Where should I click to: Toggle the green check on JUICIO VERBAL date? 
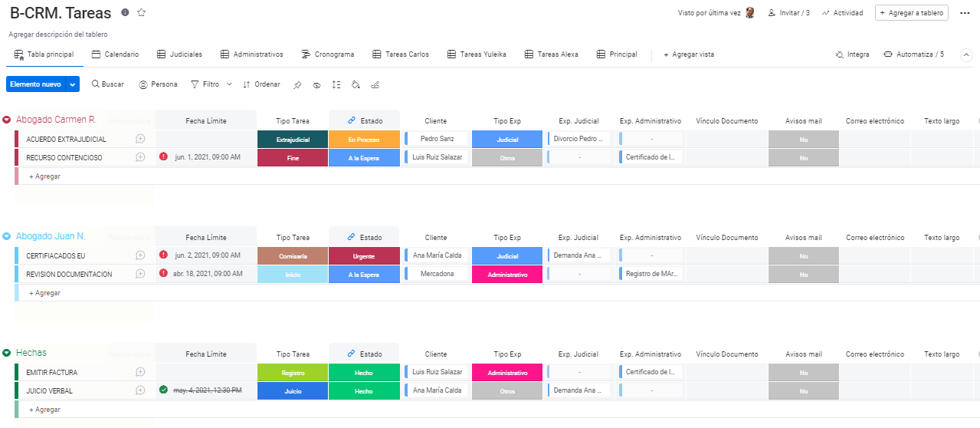pos(163,390)
